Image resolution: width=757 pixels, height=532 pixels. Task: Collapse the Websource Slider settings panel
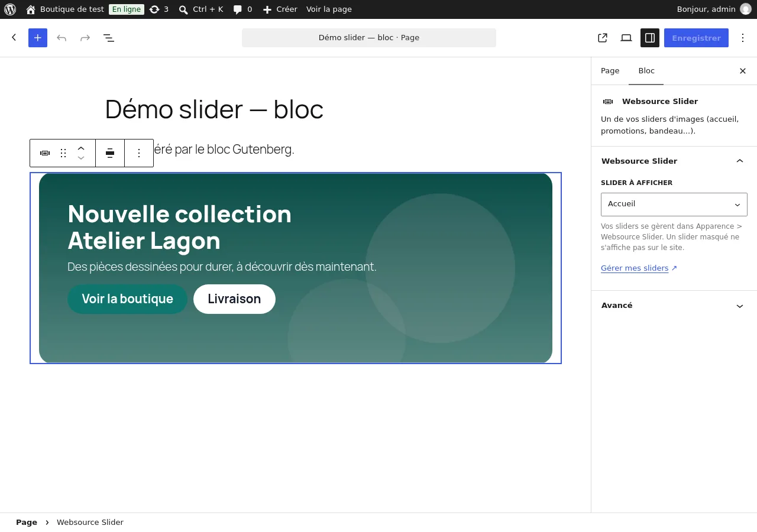[674, 161]
